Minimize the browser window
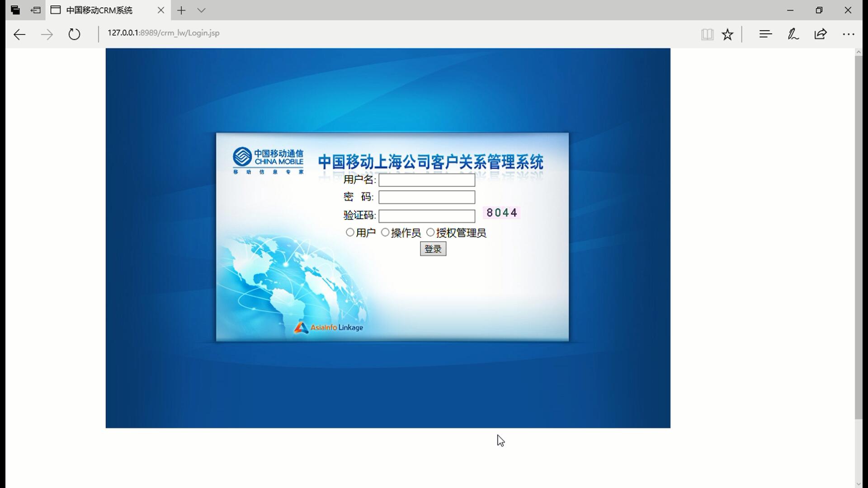 (x=790, y=10)
